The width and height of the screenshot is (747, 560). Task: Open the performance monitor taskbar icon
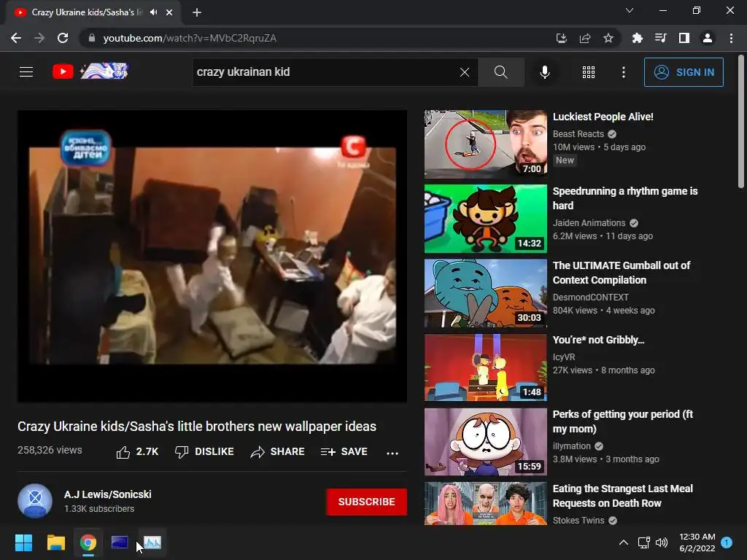(152, 542)
